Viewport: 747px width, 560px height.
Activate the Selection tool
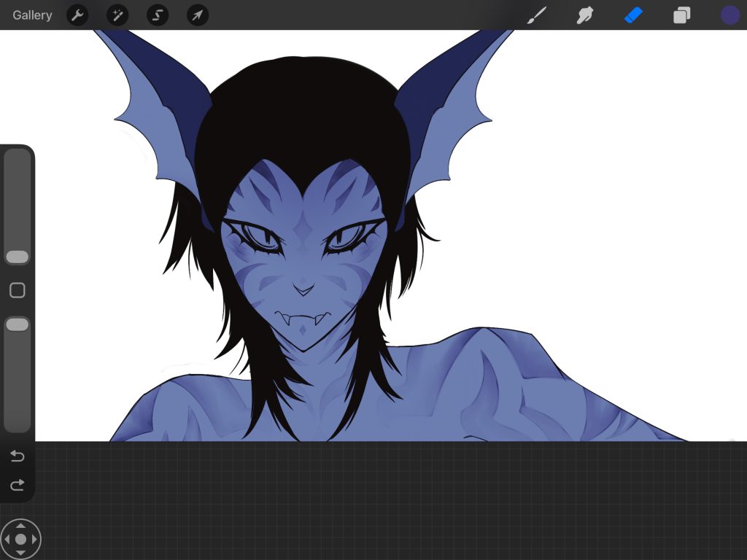coord(158,15)
